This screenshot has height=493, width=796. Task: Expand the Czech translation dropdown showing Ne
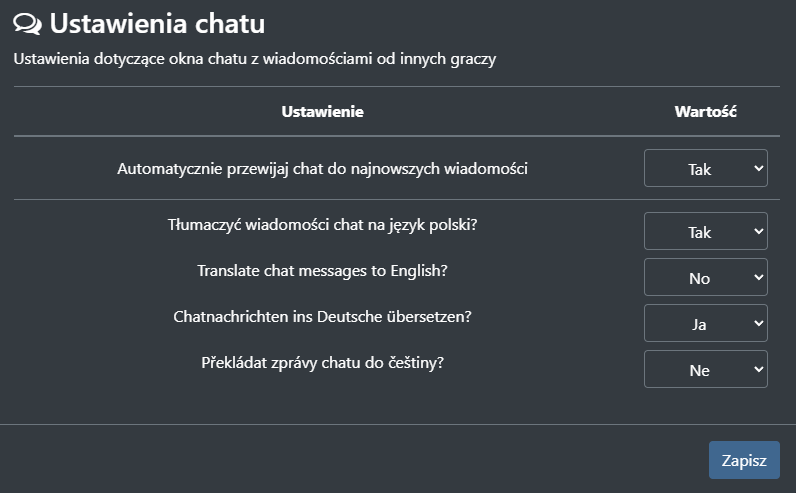pos(705,369)
